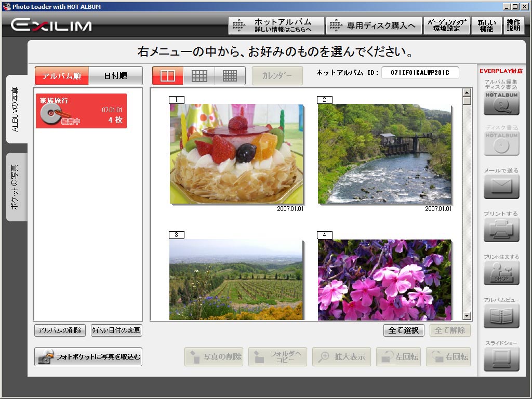Order prints via the SHOP icon
The image size is (532, 399).
[500, 272]
